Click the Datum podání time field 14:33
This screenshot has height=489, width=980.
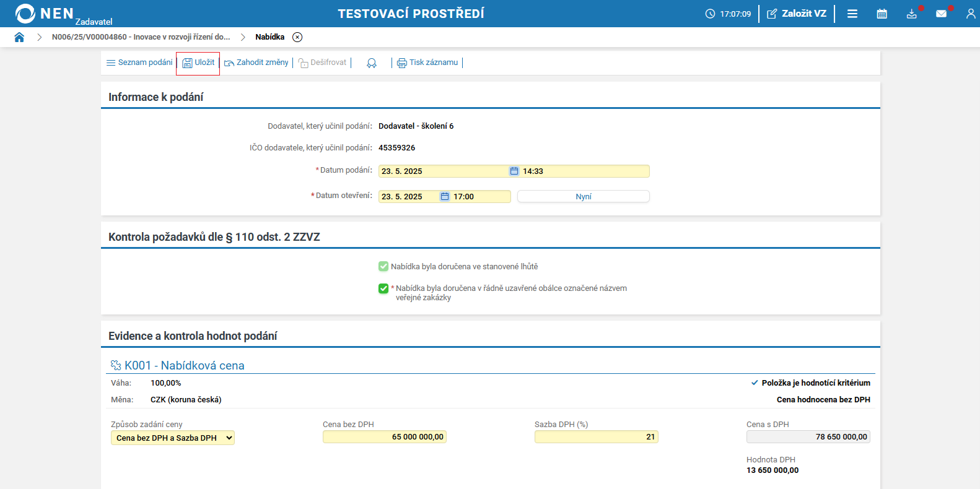click(x=585, y=171)
